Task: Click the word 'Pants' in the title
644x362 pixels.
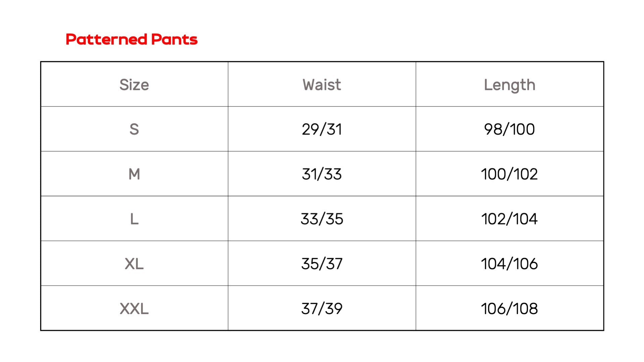Action: [x=174, y=40]
